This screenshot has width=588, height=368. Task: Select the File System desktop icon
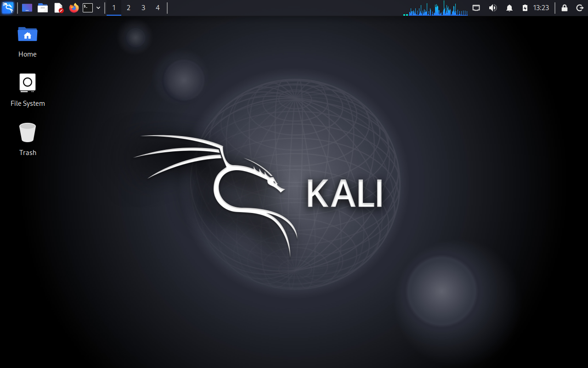pos(28,91)
